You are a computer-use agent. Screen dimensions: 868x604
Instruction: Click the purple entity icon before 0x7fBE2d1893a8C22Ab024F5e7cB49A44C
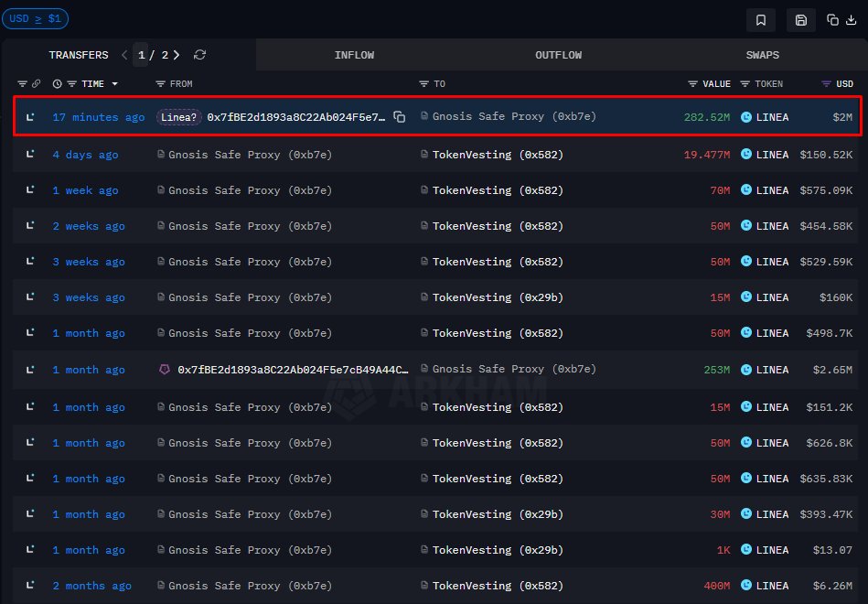tap(165, 369)
